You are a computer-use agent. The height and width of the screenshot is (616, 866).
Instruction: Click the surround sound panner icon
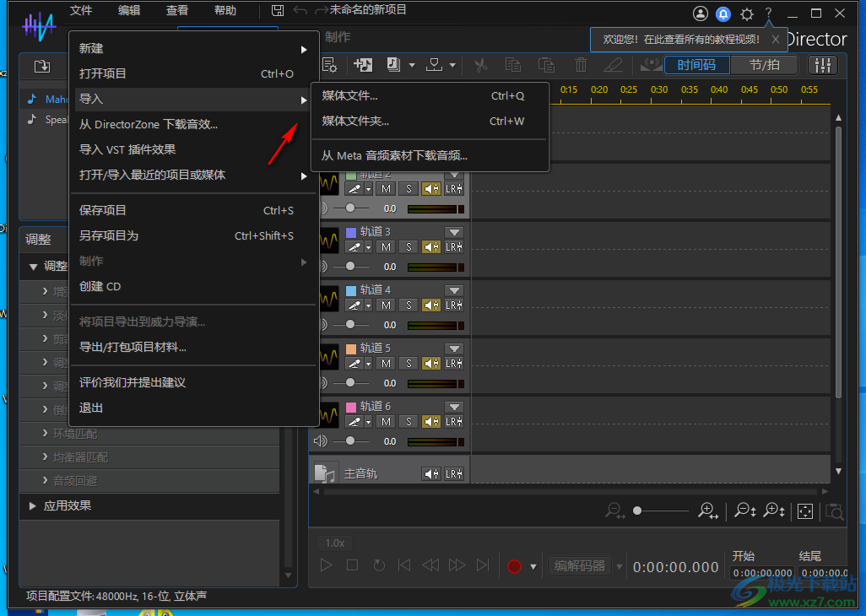click(651, 65)
